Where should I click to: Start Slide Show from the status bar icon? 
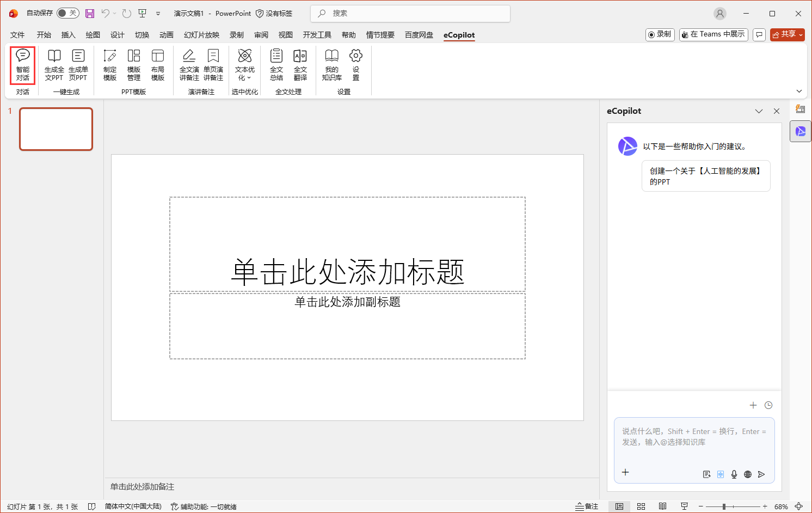pos(684,506)
